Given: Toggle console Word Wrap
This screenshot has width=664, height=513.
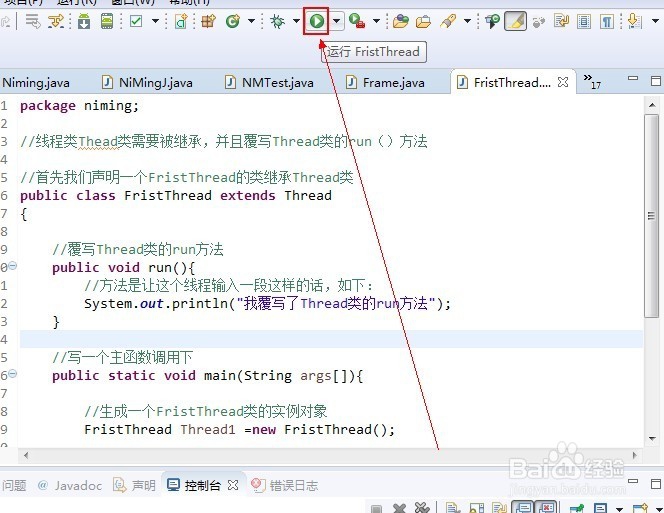Looking at the screenshot, I should (501, 508).
